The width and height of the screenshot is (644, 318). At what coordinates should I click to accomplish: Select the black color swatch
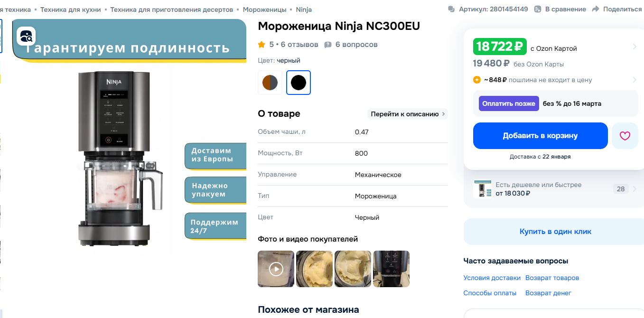click(299, 83)
